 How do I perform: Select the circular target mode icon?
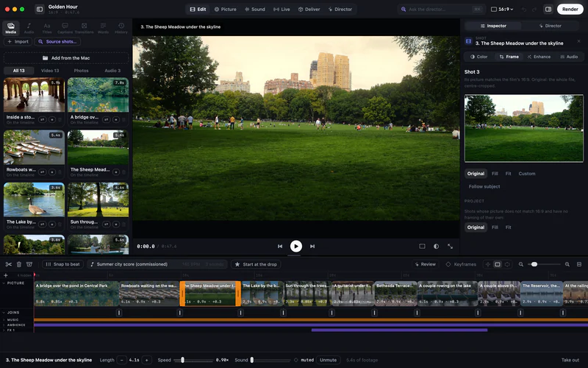tap(507, 264)
